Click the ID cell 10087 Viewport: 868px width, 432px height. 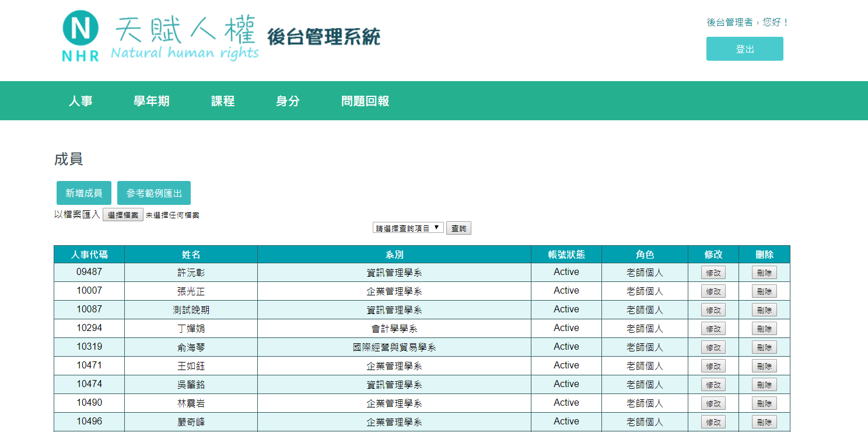coord(89,309)
